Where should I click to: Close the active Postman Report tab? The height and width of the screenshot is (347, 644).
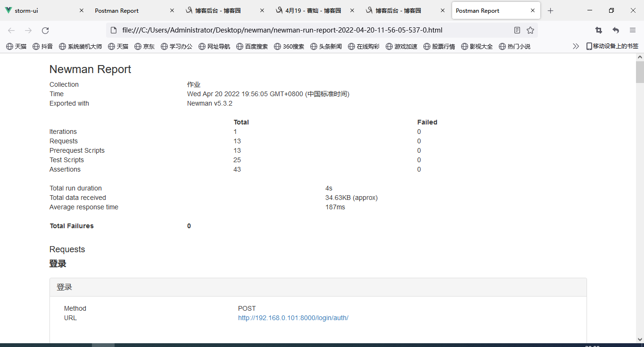tap(533, 10)
